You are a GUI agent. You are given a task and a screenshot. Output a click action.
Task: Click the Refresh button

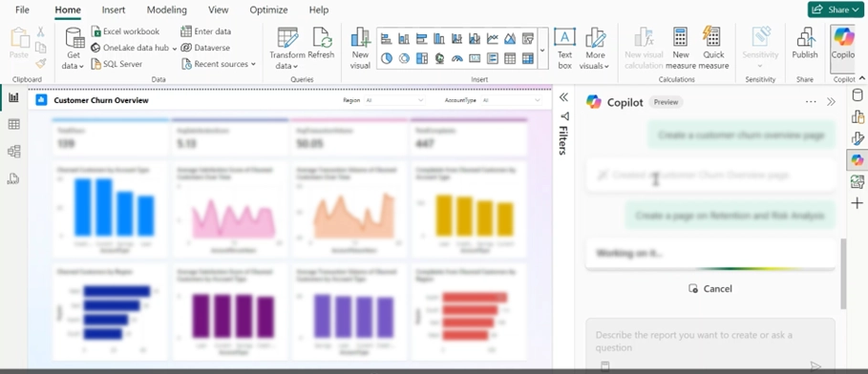[321, 43]
